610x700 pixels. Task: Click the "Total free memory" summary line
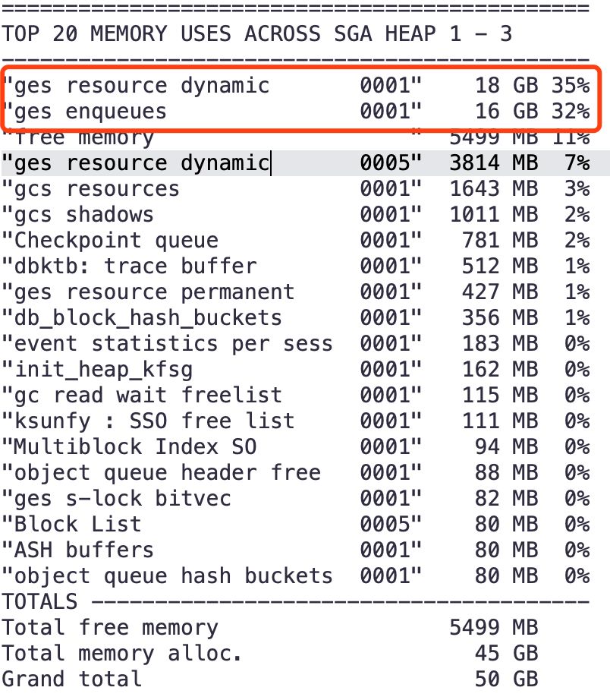tap(109, 627)
